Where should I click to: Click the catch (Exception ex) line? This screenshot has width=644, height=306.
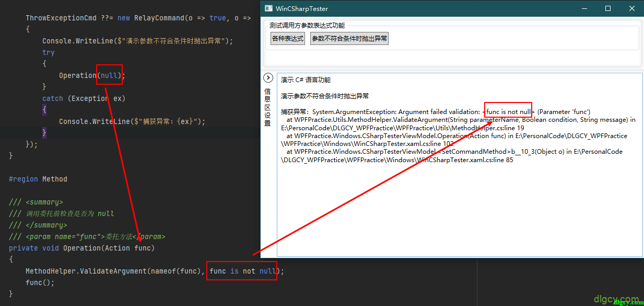pos(84,98)
